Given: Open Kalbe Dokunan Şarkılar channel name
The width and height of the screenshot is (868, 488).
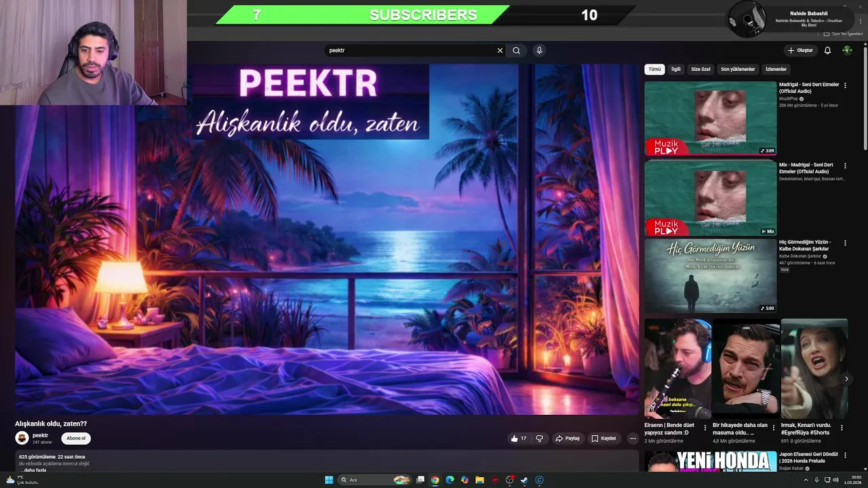Looking at the screenshot, I should [x=800, y=256].
